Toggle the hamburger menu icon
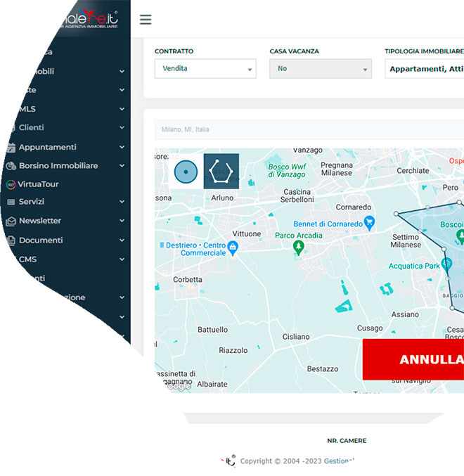 click(146, 20)
